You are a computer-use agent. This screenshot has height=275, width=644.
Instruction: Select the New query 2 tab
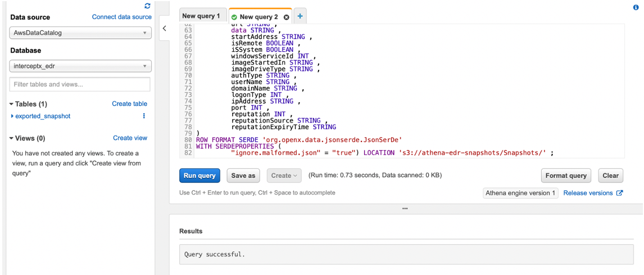pos(258,17)
